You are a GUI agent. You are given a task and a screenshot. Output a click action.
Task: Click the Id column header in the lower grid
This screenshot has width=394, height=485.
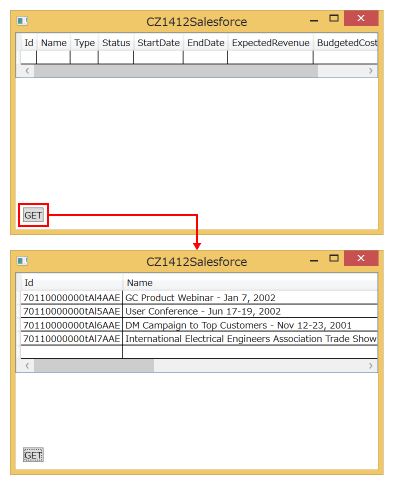pyautogui.click(x=72, y=283)
